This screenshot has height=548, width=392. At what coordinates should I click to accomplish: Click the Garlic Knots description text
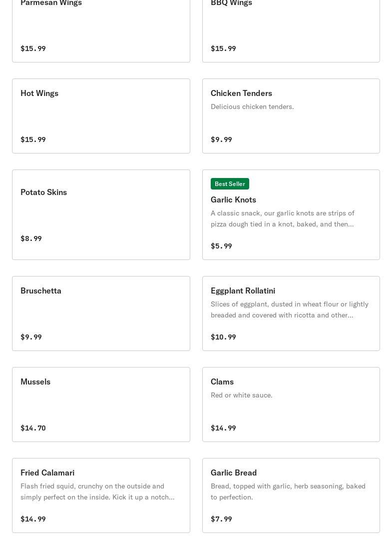click(x=283, y=218)
